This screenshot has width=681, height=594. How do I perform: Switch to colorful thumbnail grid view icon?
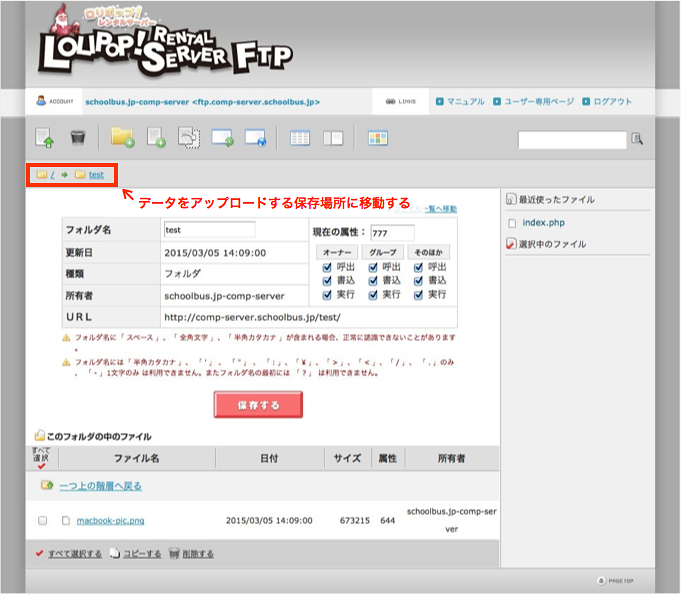click(x=378, y=138)
